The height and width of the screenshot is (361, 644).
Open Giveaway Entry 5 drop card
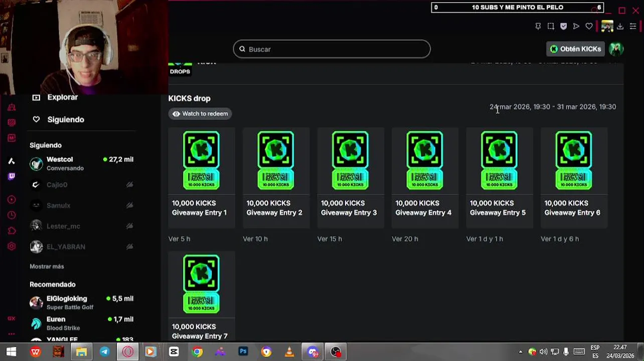pos(499,177)
